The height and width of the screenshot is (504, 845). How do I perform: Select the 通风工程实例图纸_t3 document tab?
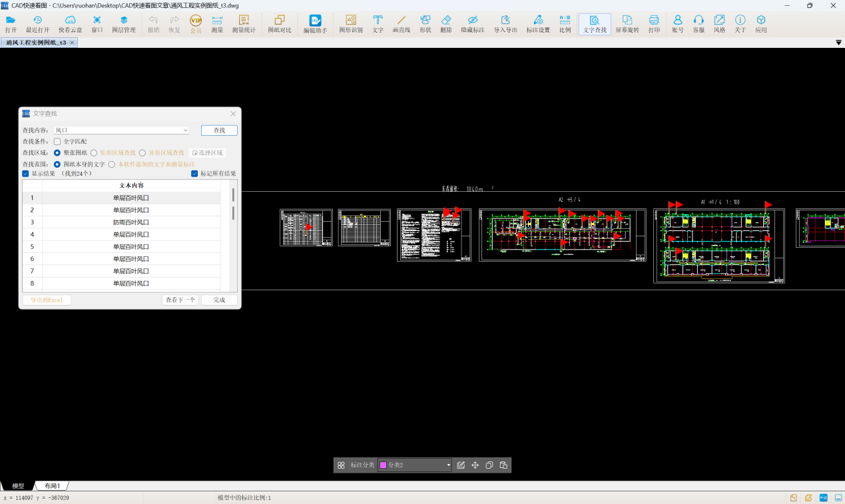click(x=36, y=43)
